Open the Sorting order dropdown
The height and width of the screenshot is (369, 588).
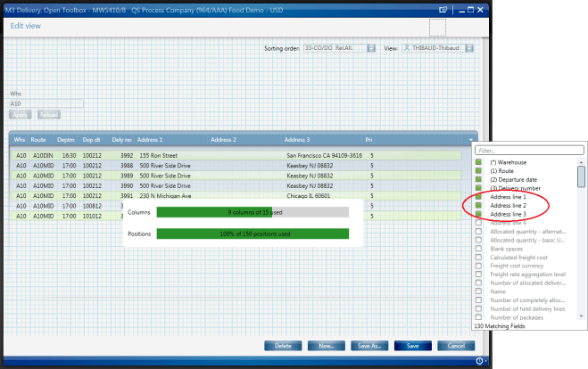370,47
